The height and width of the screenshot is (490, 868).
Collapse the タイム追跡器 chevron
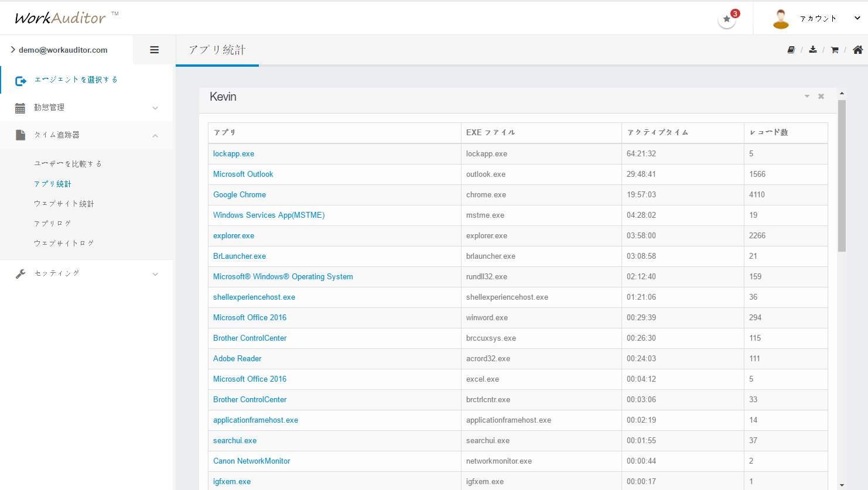(x=155, y=136)
